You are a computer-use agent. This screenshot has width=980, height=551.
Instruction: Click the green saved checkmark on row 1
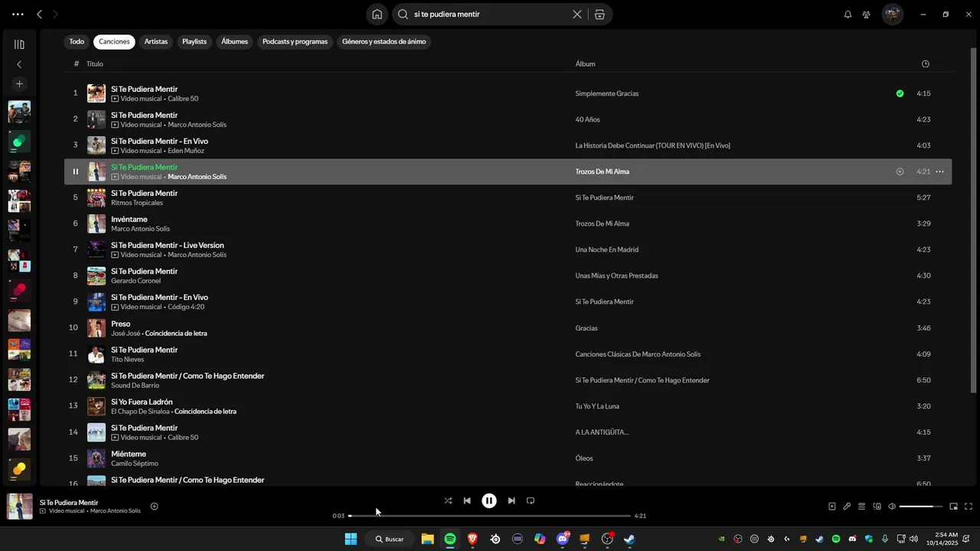[x=900, y=93]
